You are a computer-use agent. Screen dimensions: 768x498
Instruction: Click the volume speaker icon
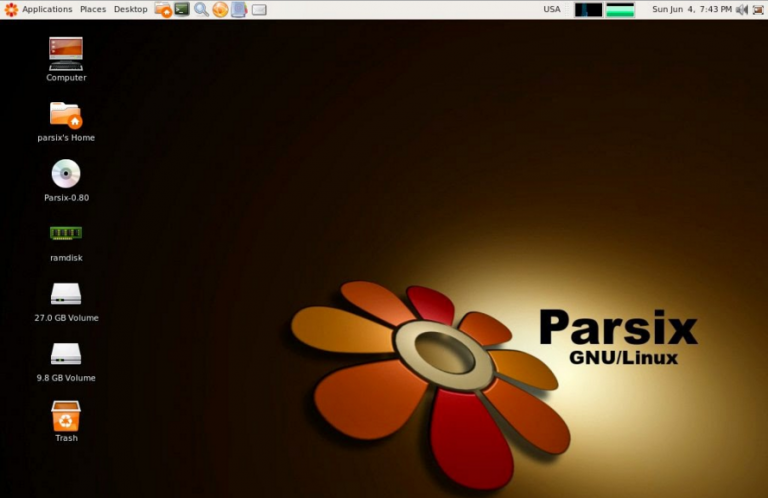coord(742,9)
